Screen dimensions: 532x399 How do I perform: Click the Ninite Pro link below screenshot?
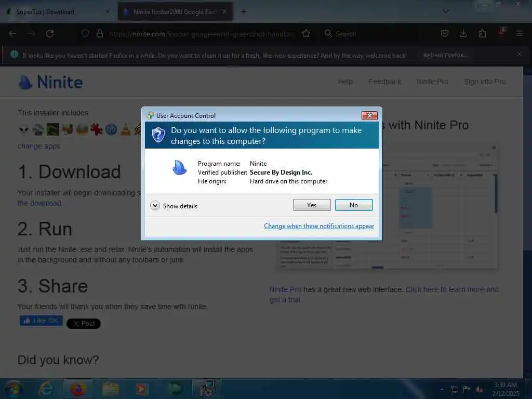point(285,289)
